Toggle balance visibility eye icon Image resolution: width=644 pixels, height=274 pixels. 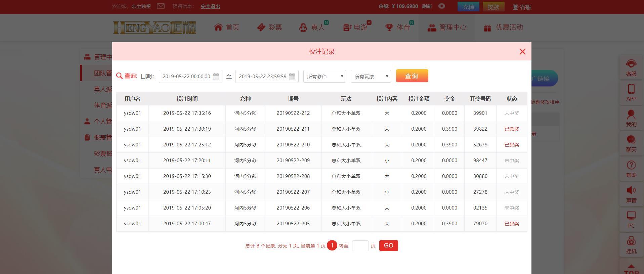(x=441, y=6)
